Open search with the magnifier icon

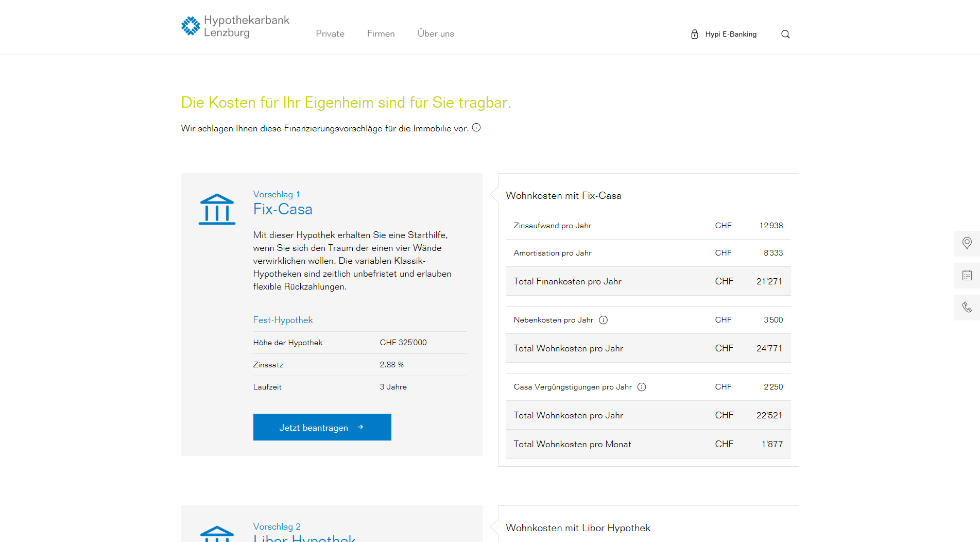pyautogui.click(x=785, y=33)
